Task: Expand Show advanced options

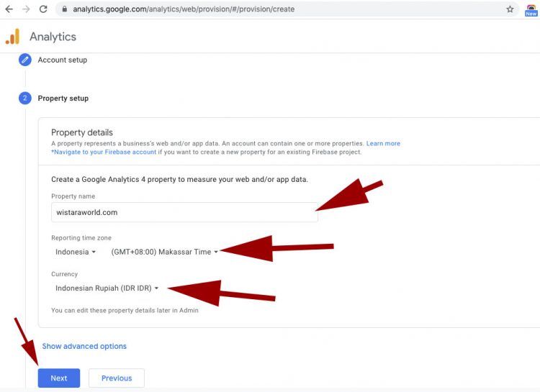Action: (84, 346)
